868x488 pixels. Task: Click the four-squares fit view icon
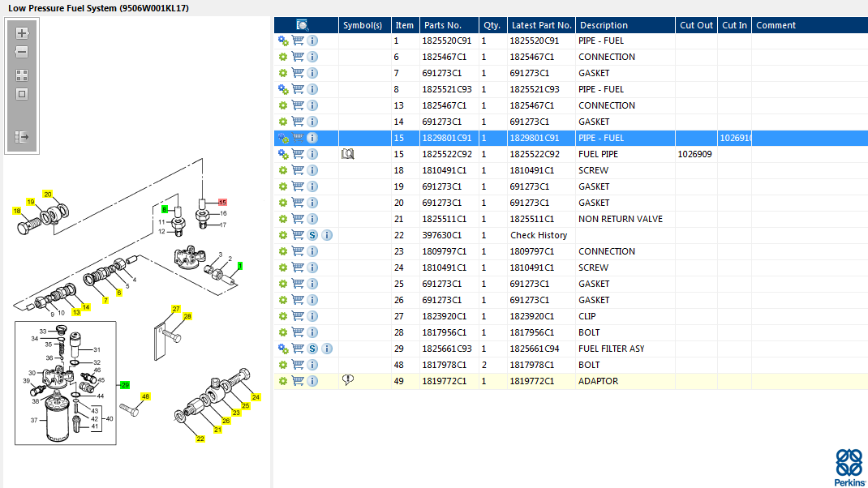point(22,75)
